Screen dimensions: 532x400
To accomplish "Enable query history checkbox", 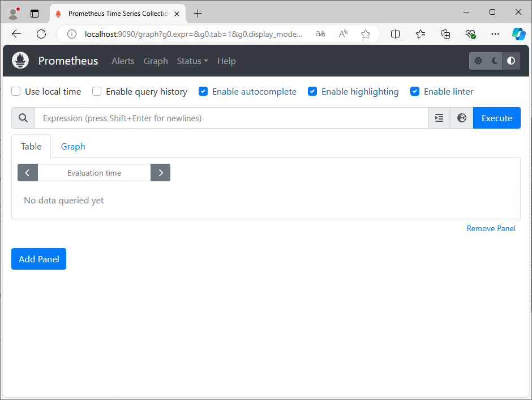I will click(97, 91).
